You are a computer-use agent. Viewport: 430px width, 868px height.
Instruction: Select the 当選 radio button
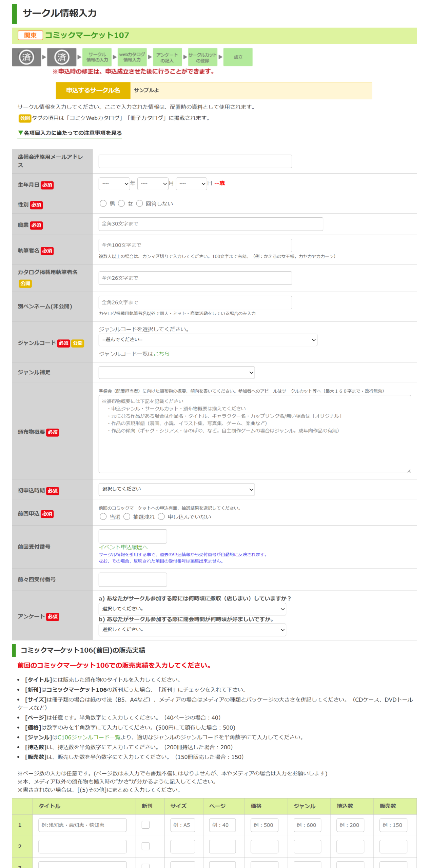click(103, 516)
